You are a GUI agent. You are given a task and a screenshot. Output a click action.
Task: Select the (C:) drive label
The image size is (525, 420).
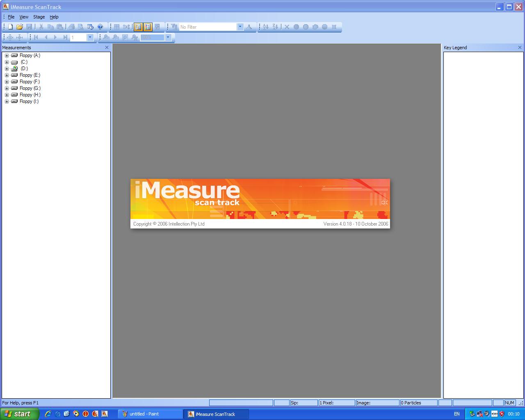(x=24, y=62)
